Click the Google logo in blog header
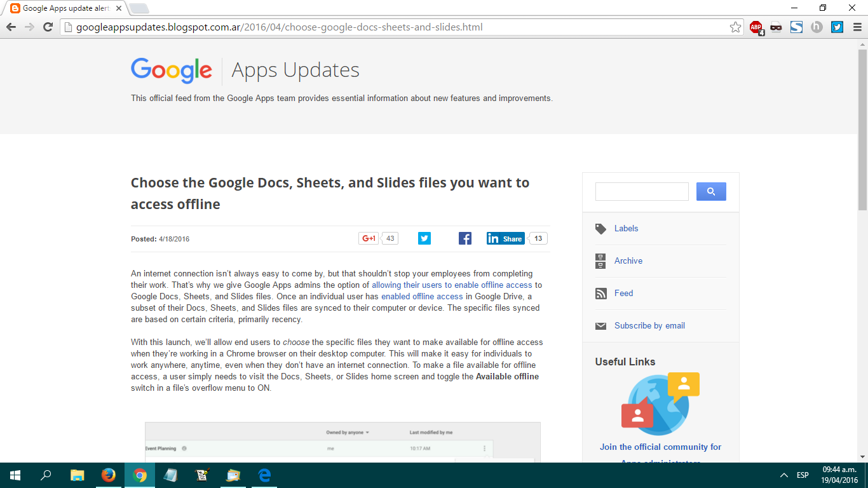The image size is (868, 488). [172, 71]
